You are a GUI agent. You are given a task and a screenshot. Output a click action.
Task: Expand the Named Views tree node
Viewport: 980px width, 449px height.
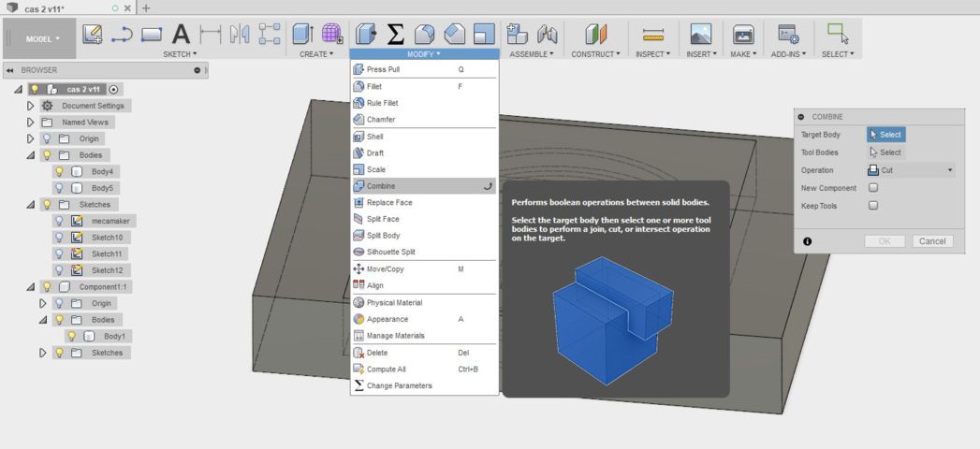click(30, 123)
